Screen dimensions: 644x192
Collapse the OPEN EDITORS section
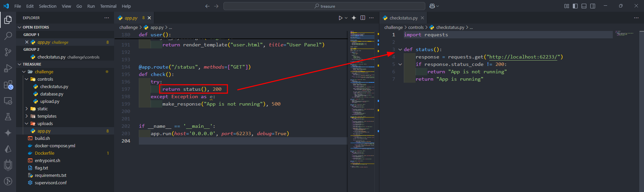pos(19,27)
